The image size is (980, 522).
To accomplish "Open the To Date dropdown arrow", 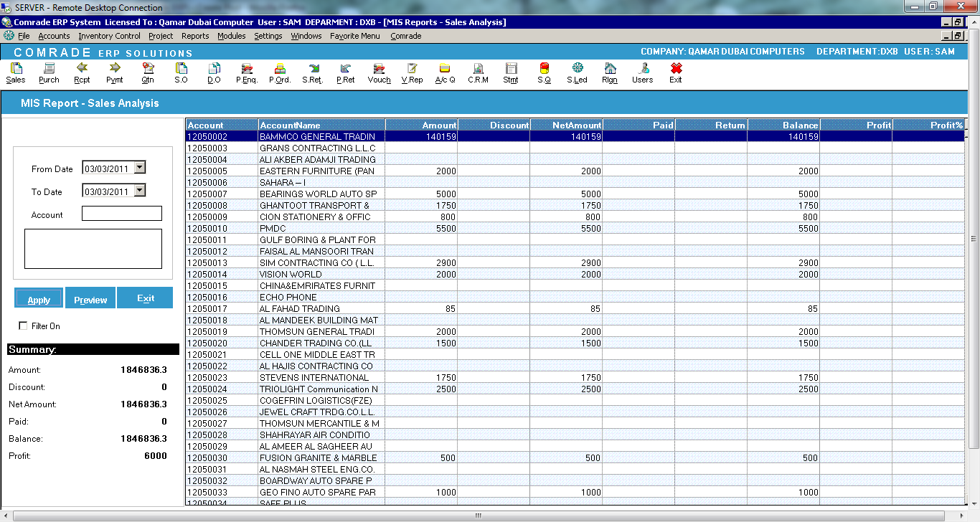I will click(x=140, y=190).
